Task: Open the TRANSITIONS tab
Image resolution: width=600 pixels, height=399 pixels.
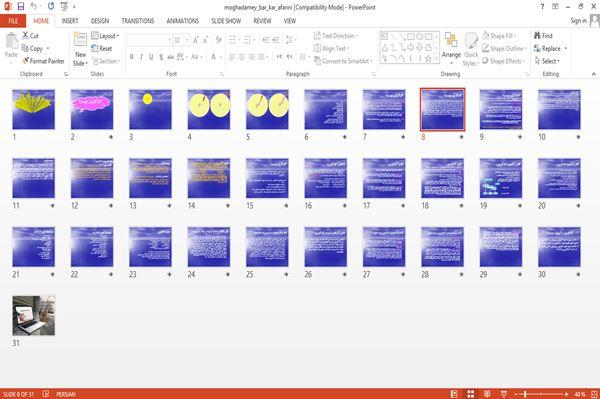Action: coord(137,21)
